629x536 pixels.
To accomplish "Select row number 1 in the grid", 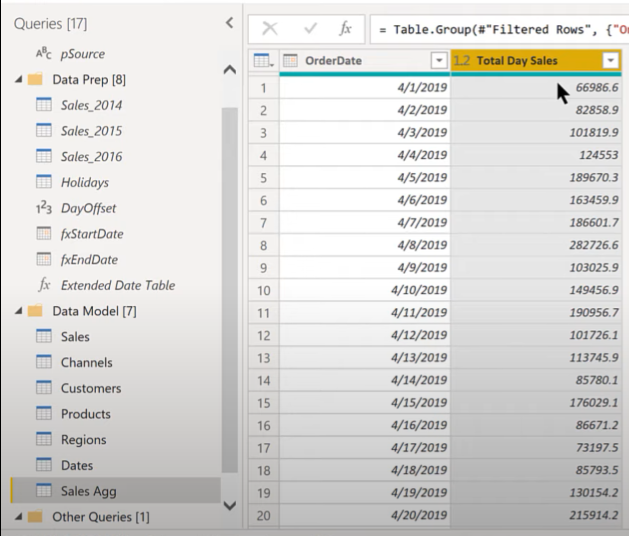I will [x=264, y=87].
